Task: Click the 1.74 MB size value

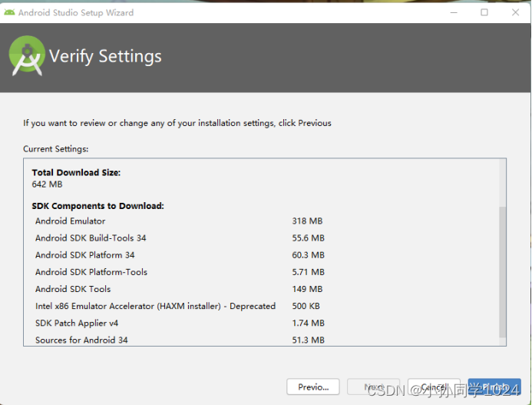Action: (x=308, y=323)
